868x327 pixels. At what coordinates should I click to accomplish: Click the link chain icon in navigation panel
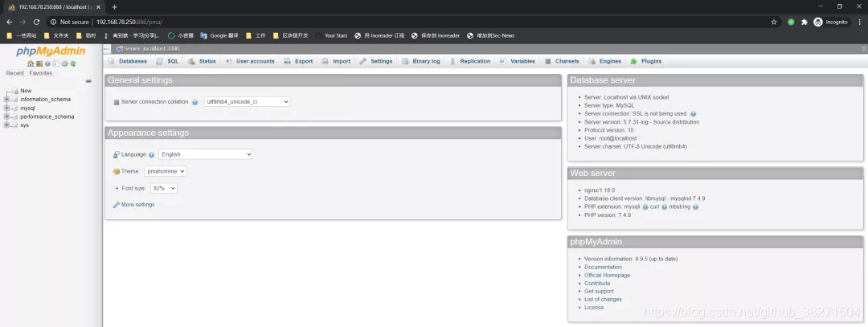88,81
